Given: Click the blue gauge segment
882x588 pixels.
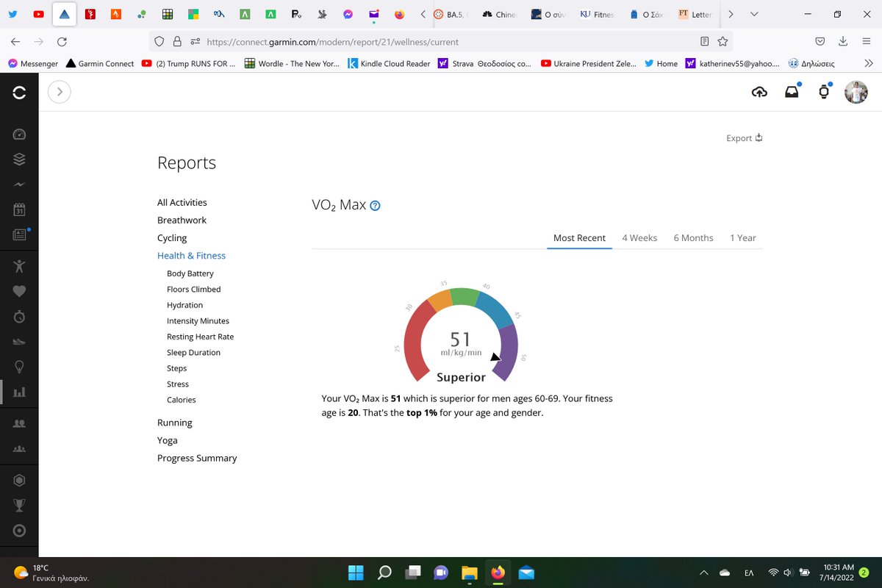Looking at the screenshot, I should (x=495, y=309).
